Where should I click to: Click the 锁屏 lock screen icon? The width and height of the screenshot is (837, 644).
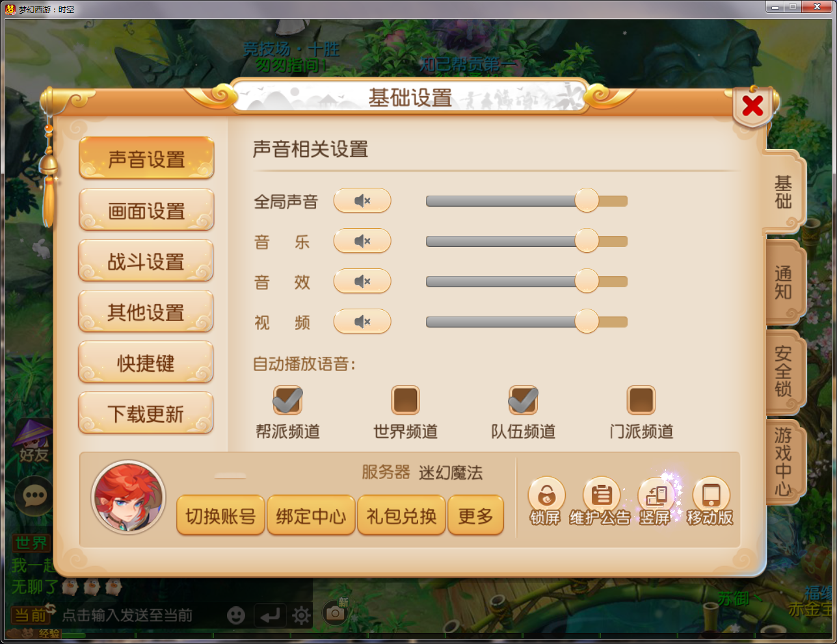click(546, 496)
